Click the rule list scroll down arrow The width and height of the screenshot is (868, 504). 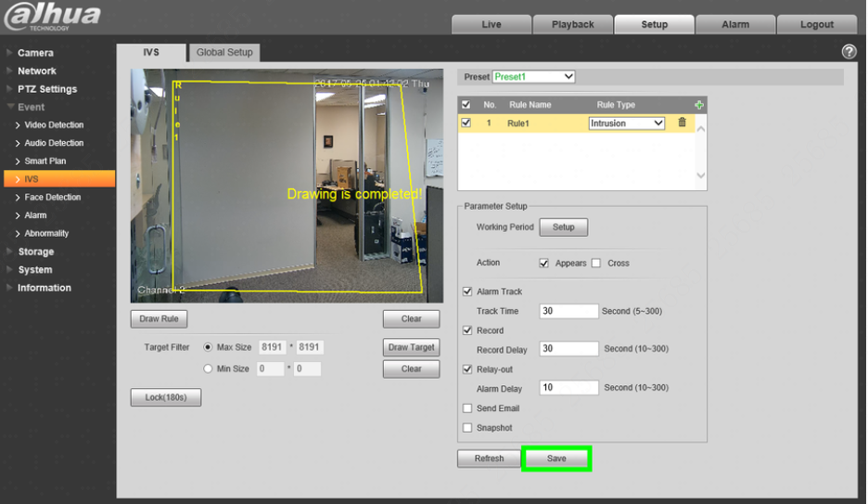(701, 175)
